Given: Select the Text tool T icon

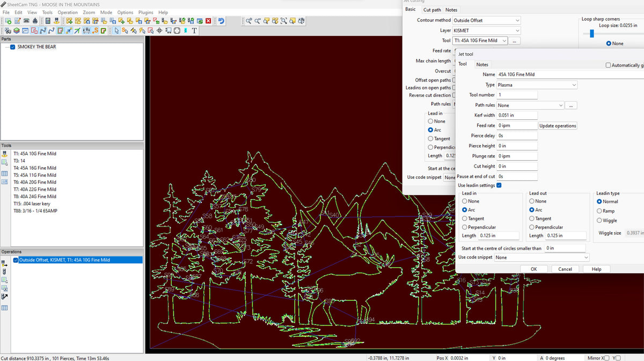Looking at the screenshot, I should [194, 30].
